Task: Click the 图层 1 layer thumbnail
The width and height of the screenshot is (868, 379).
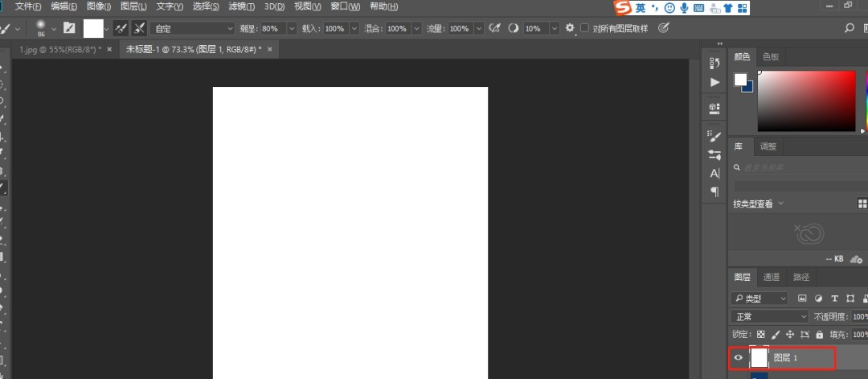Action: 759,357
